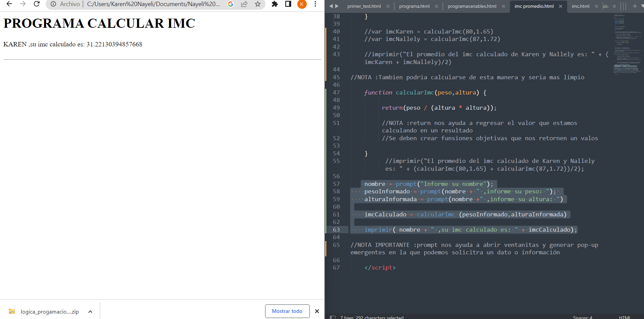Switch to programa.html tab
The height and width of the screenshot is (319, 644).
point(414,6)
